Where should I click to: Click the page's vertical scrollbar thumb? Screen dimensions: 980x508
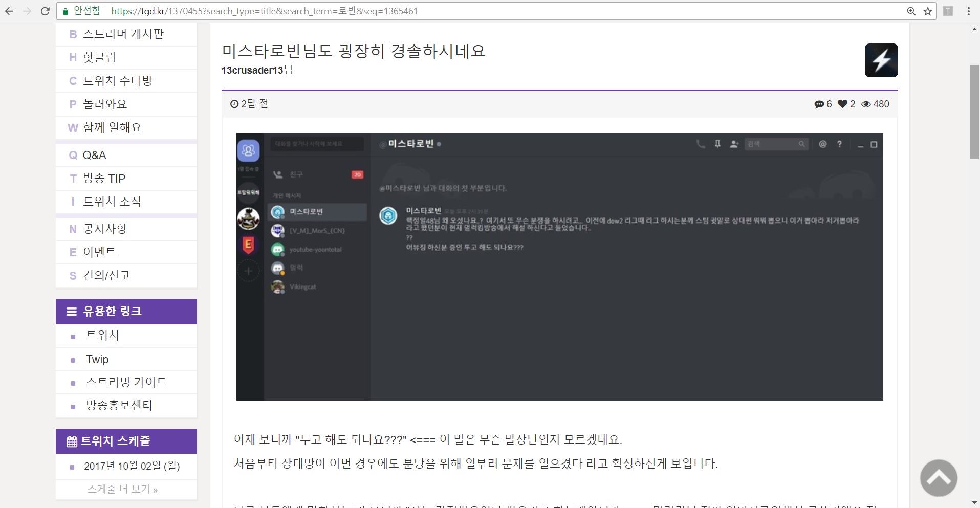click(974, 112)
